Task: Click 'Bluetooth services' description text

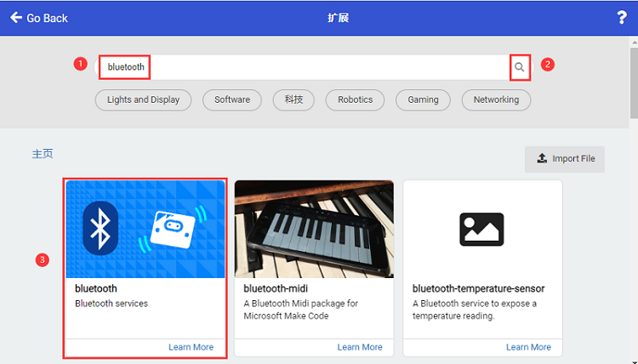Action: [111, 304]
